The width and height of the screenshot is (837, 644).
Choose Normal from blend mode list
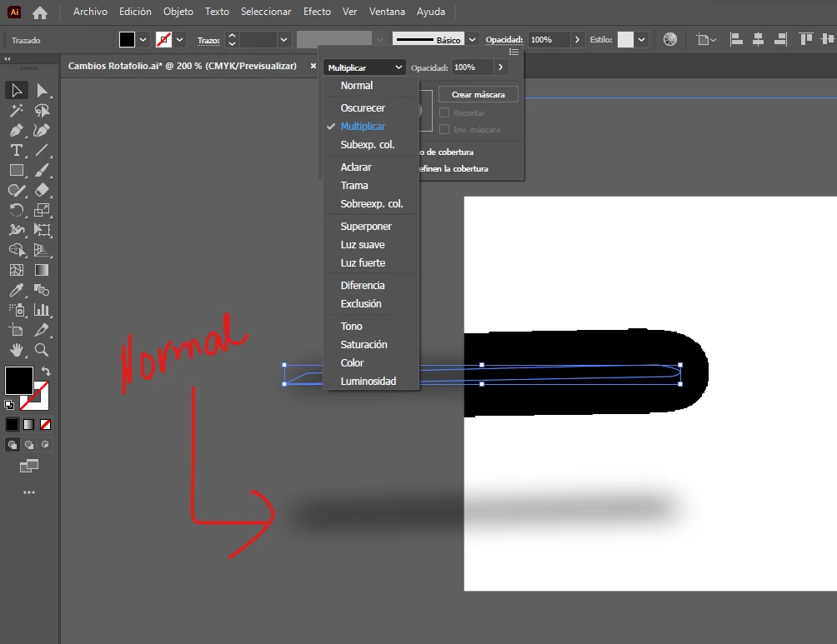tap(357, 85)
